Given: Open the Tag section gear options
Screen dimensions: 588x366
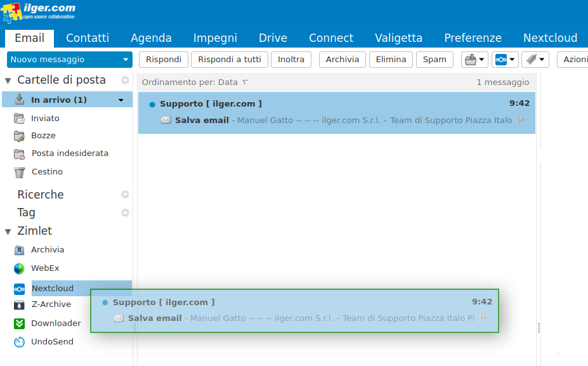Looking at the screenshot, I should [125, 213].
